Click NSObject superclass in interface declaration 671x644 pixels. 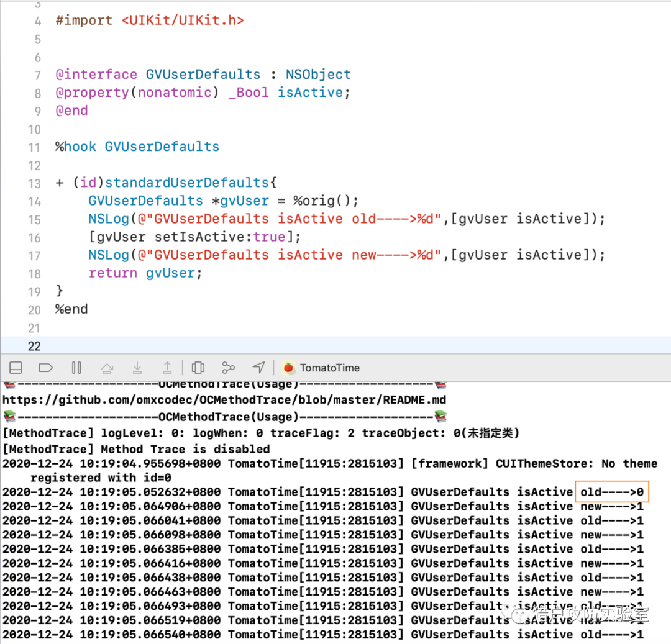coord(318,75)
